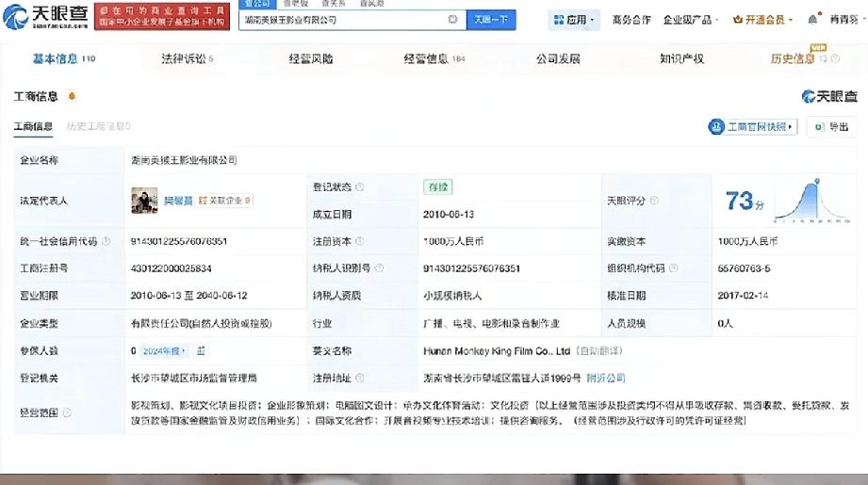Clear the search box with the X icon

tap(452, 20)
